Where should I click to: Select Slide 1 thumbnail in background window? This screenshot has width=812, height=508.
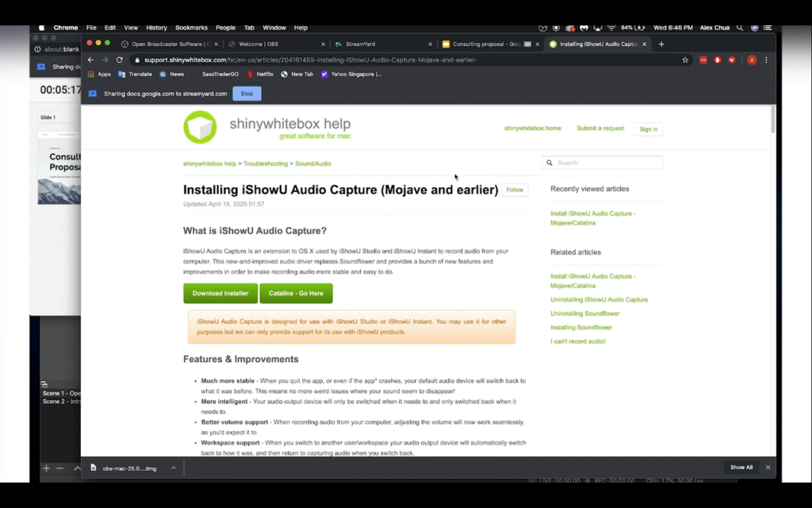click(x=59, y=168)
